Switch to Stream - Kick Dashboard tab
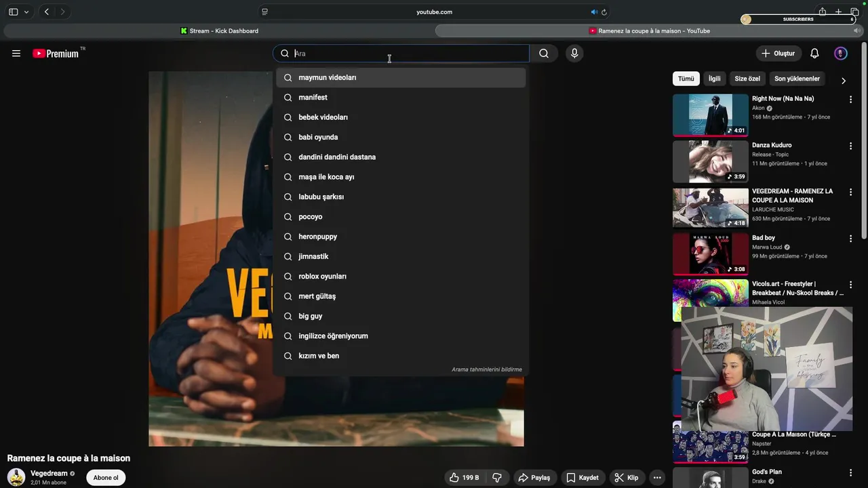Image resolution: width=868 pixels, height=488 pixels. 220,30
